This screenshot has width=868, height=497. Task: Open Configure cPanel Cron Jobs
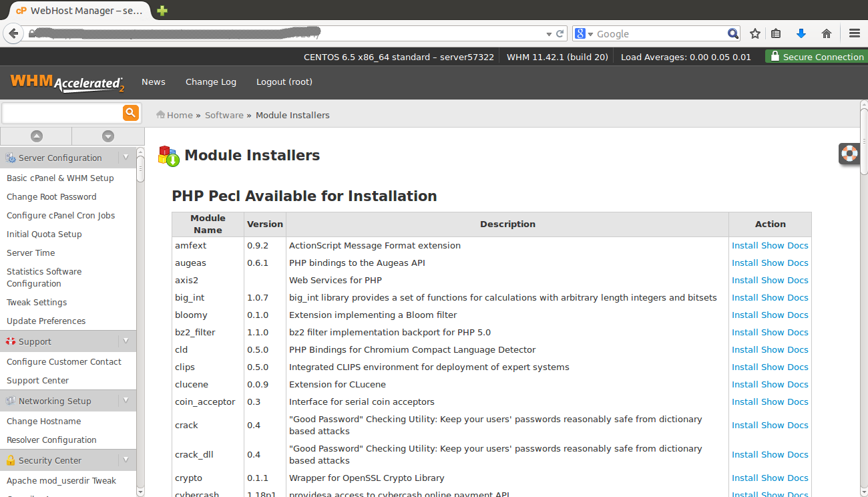[x=61, y=215]
